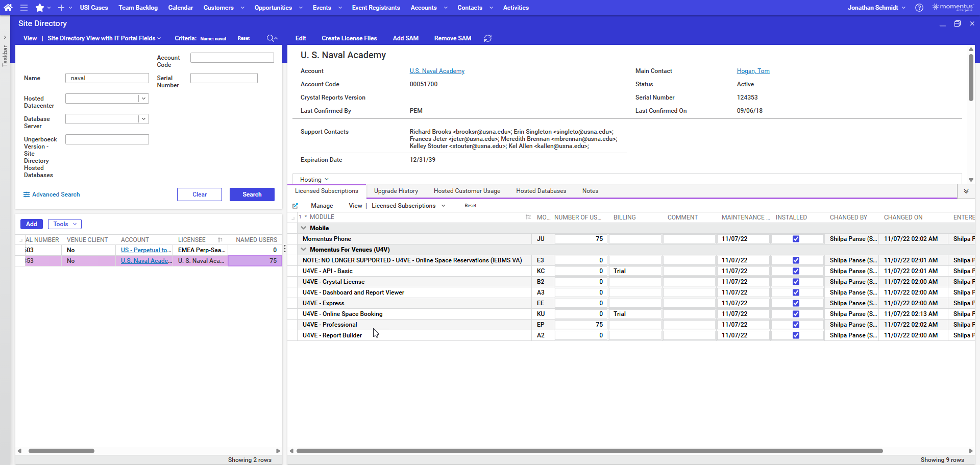Image resolution: width=980 pixels, height=465 pixels.
Task: Click the search magnifier icon in toolbar
Action: coord(271,38)
